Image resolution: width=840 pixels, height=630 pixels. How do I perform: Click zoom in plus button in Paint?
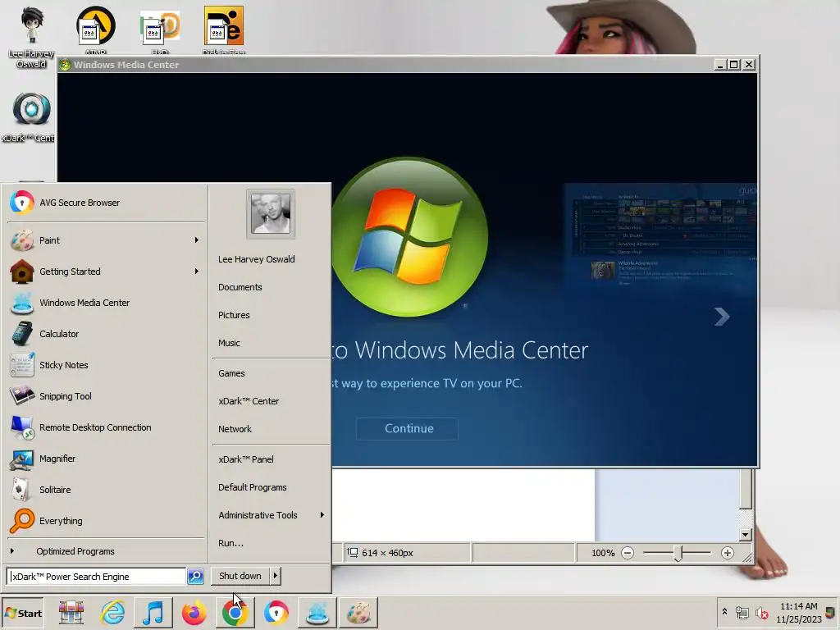tap(727, 553)
